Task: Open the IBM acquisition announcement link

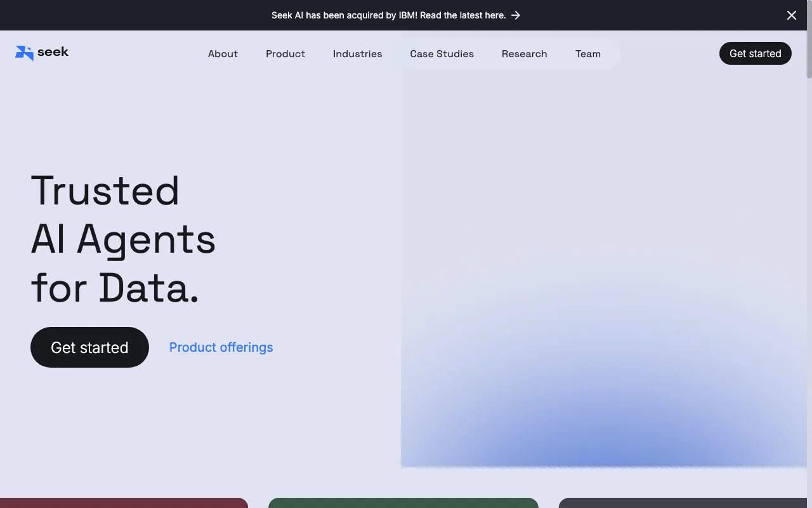Action: click(x=396, y=15)
